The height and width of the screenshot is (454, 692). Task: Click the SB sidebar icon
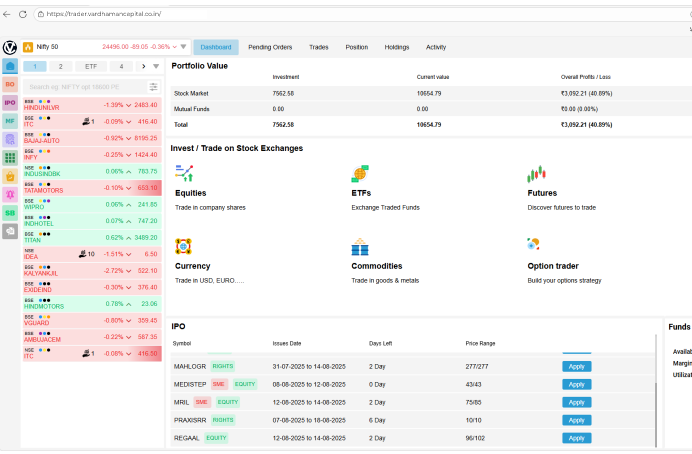(10, 212)
